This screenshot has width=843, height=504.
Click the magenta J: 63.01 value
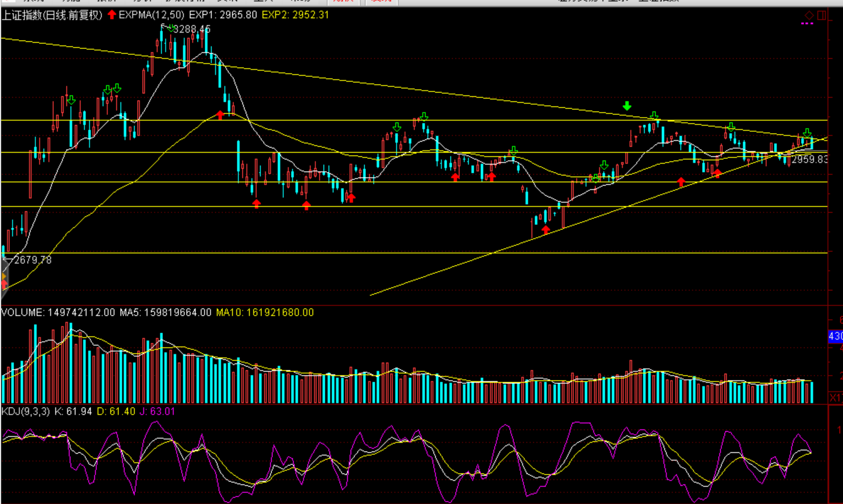157,412
